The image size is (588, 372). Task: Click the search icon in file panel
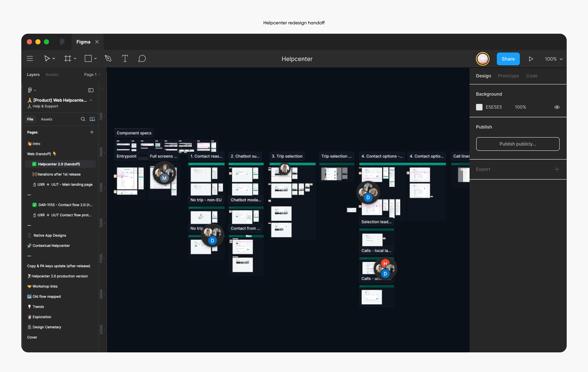tap(83, 119)
